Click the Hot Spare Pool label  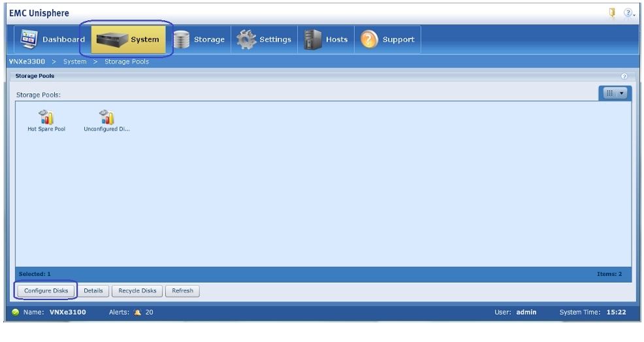click(46, 129)
